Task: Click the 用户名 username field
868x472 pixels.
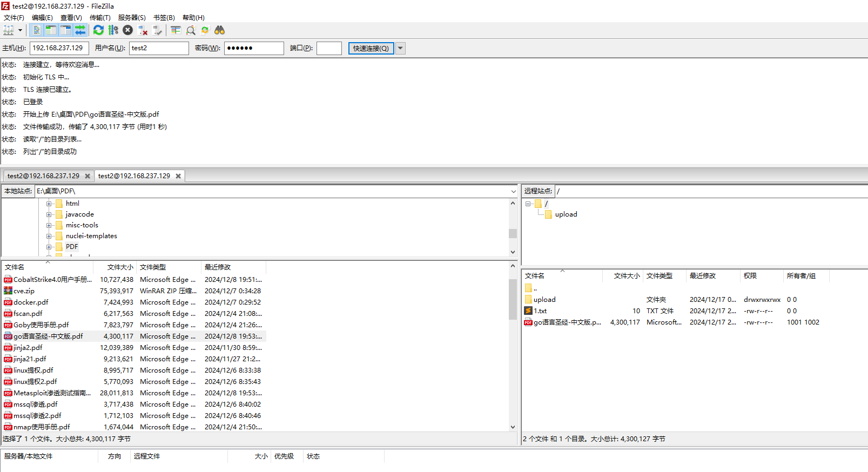Action: click(x=159, y=48)
